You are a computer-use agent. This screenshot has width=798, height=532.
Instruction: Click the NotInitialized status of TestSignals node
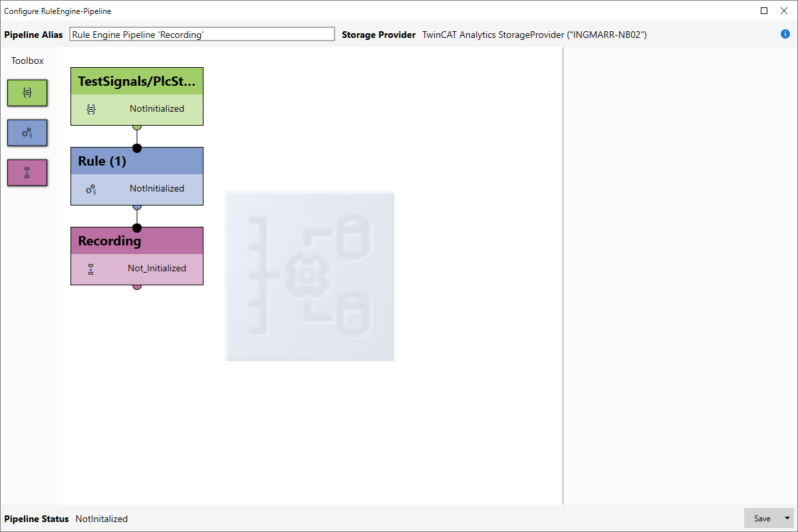(x=157, y=108)
